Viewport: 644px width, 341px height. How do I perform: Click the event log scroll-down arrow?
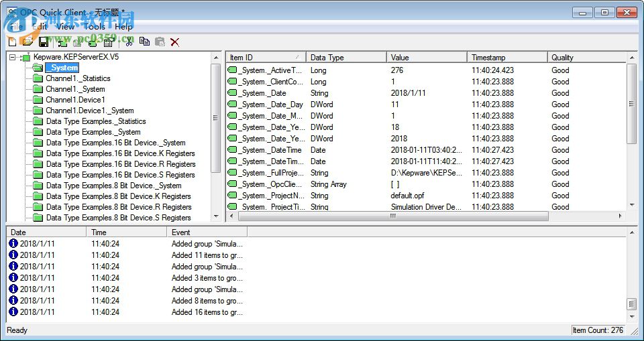click(632, 316)
